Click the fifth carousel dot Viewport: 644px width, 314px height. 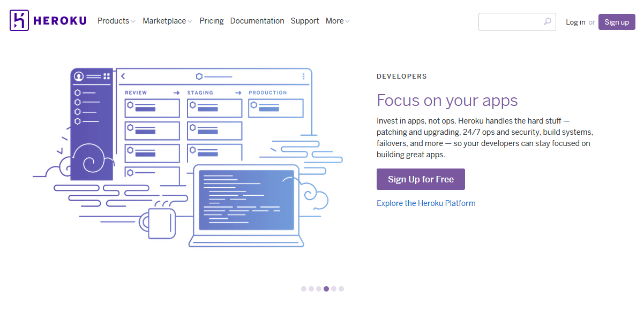pyautogui.click(x=334, y=289)
